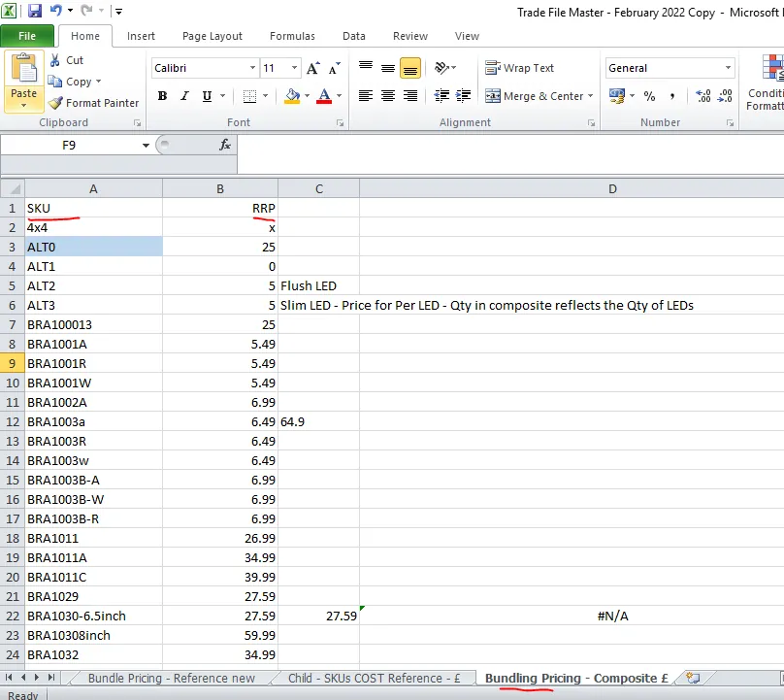Open the Calibri font name dropdown
The height and width of the screenshot is (700, 784).
[x=252, y=68]
